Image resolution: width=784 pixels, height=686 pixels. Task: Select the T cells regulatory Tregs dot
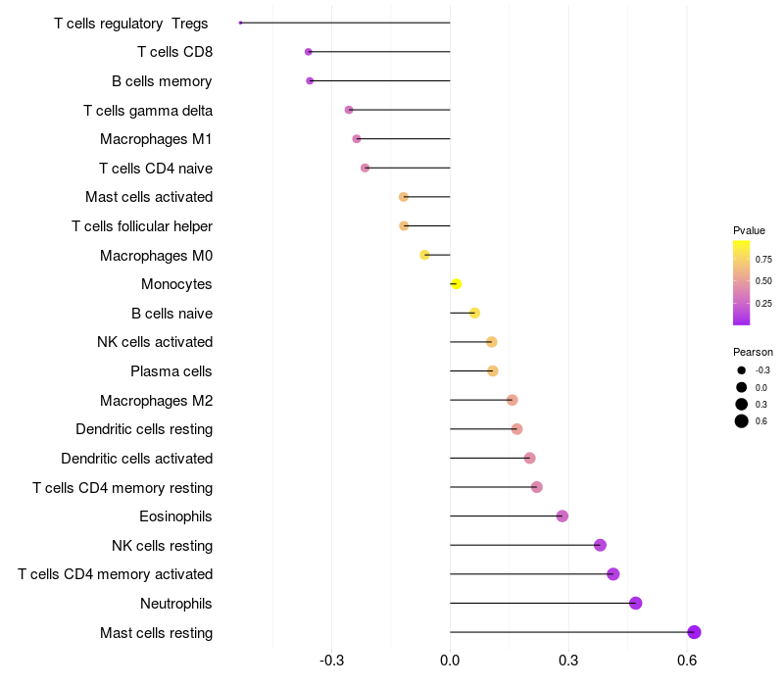point(240,23)
